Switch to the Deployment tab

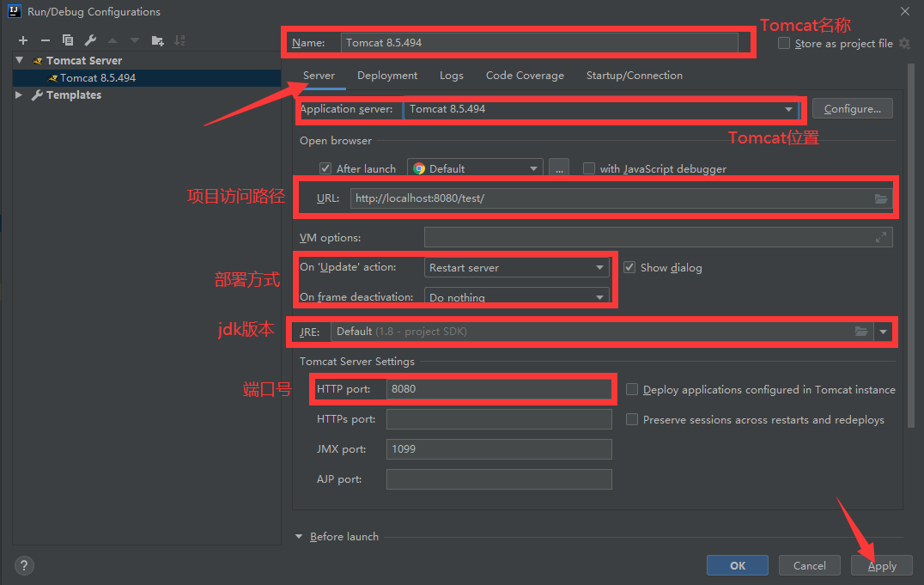pyautogui.click(x=387, y=76)
